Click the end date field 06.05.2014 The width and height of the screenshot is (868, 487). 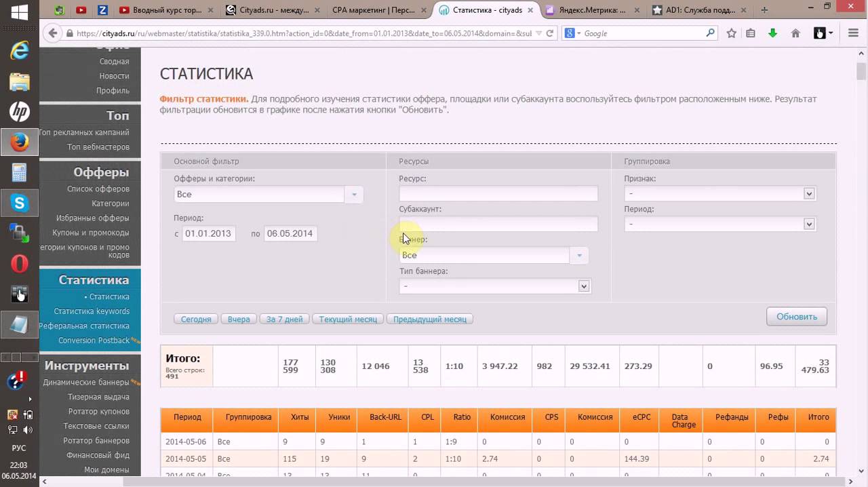tap(290, 233)
